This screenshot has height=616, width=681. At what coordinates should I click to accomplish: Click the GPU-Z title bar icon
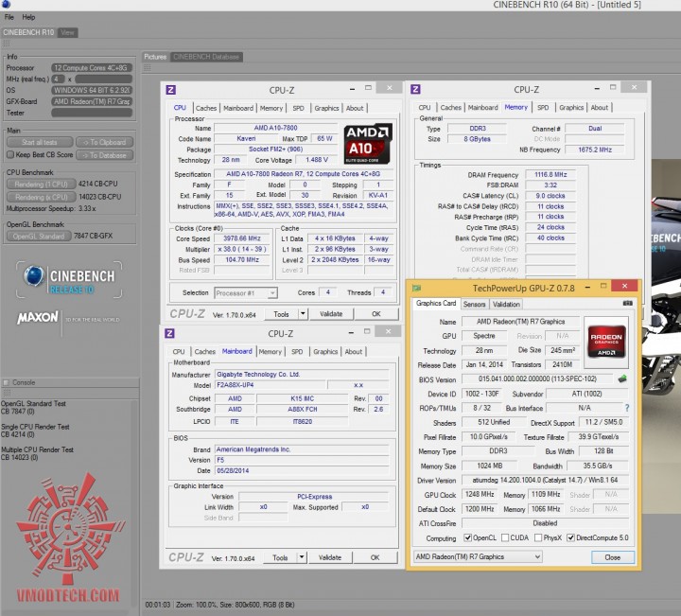[x=416, y=288]
